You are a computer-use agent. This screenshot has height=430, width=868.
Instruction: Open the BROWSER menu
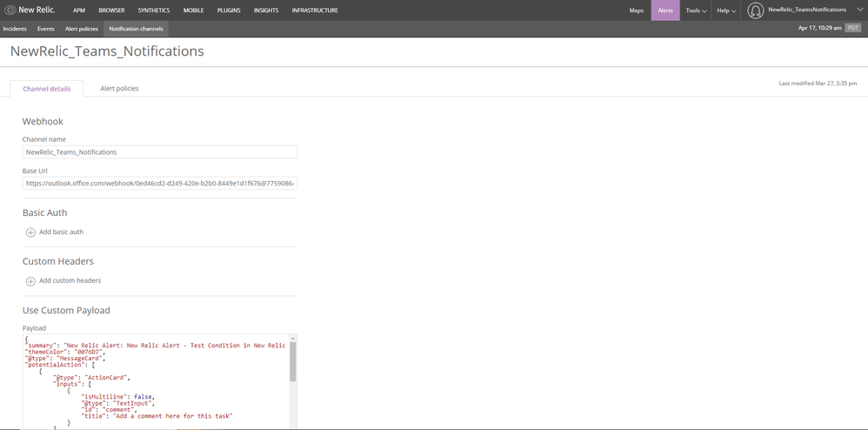[111, 10]
